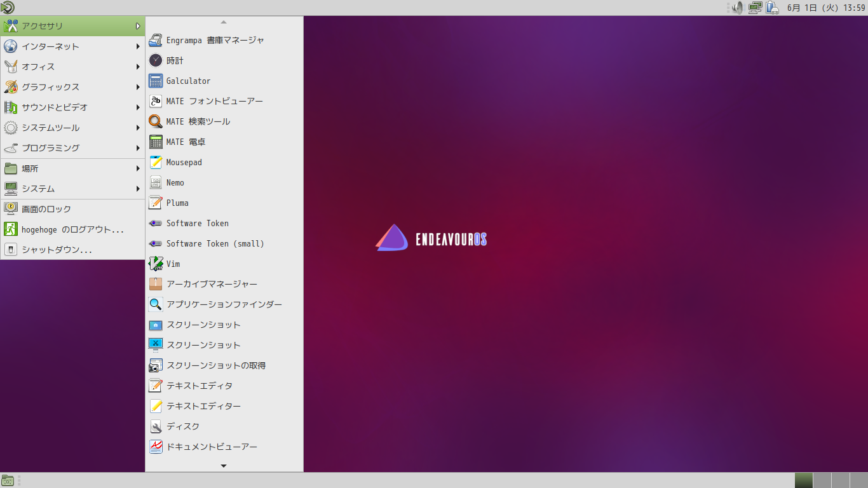Launch アプリケーションファインダー icon

pos(156,304)
